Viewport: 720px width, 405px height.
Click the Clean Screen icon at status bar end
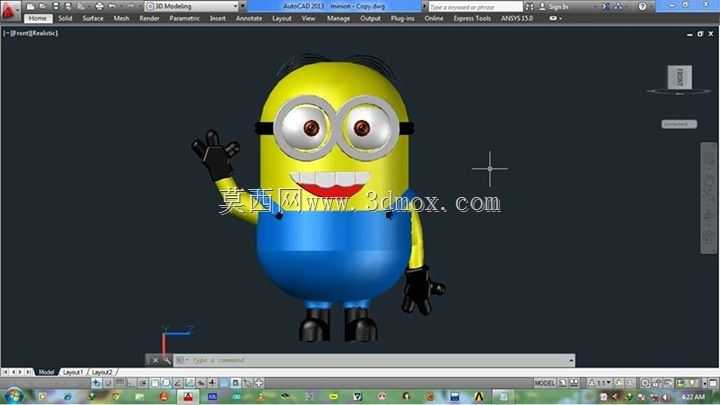(x=713, y=383)
